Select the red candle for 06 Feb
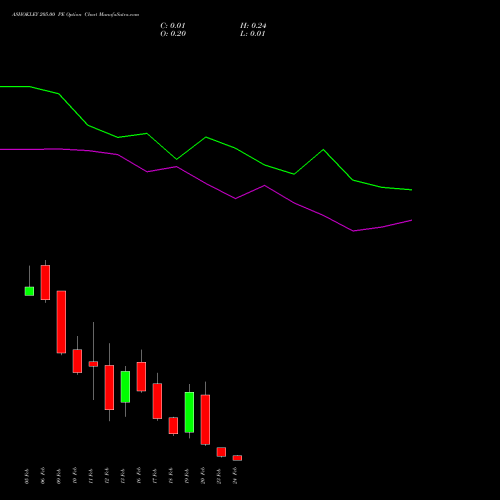The width and height of the screenshot is (500, 500). [45, 282]
